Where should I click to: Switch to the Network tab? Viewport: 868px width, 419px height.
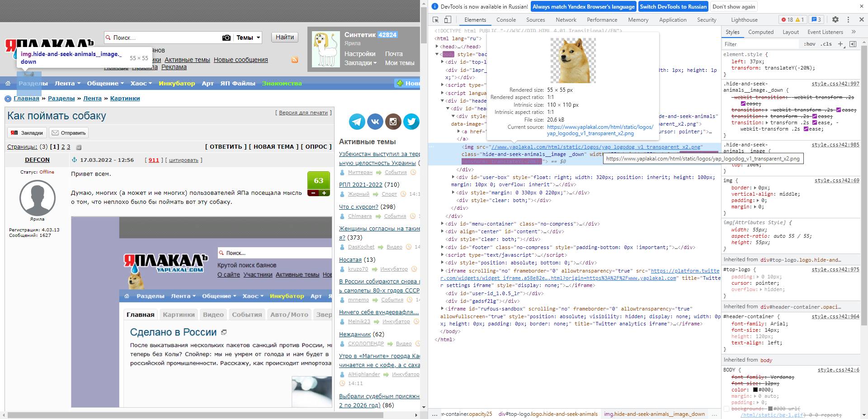pos(566,20)
